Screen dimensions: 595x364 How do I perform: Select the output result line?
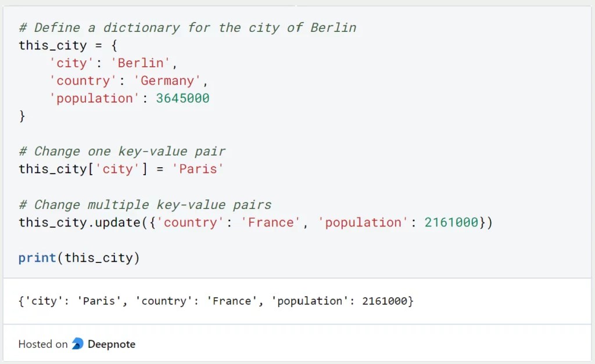point(215,301)
